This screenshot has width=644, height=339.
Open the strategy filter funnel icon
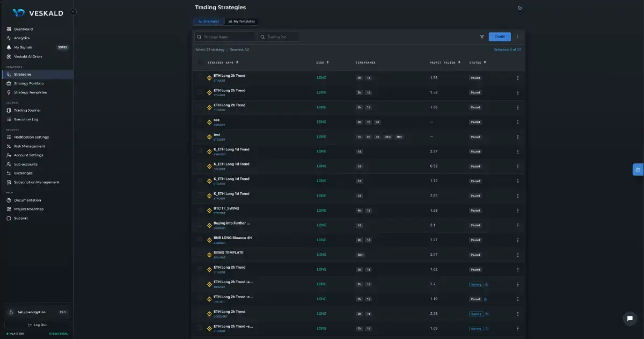click(482, 37)
